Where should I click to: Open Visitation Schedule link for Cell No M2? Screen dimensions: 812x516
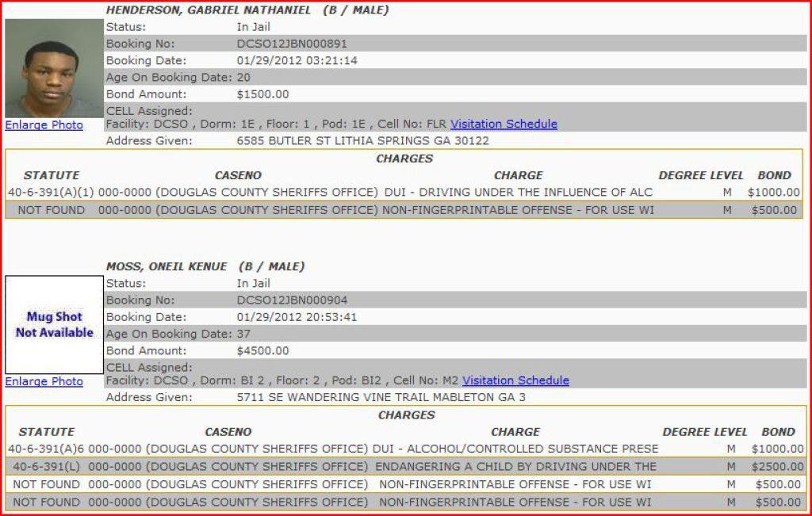(515, 381)
